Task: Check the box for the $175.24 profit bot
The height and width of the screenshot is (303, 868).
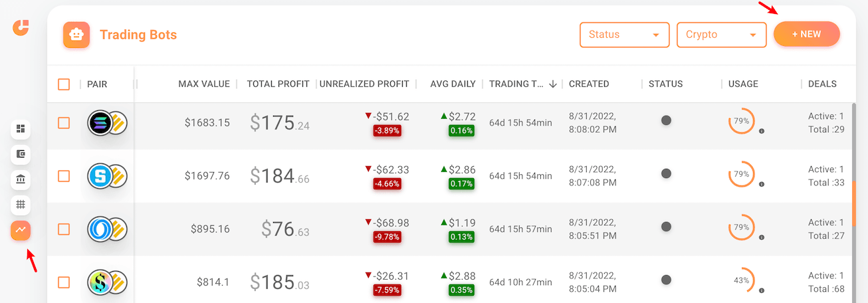Action: tap(64, 123)
